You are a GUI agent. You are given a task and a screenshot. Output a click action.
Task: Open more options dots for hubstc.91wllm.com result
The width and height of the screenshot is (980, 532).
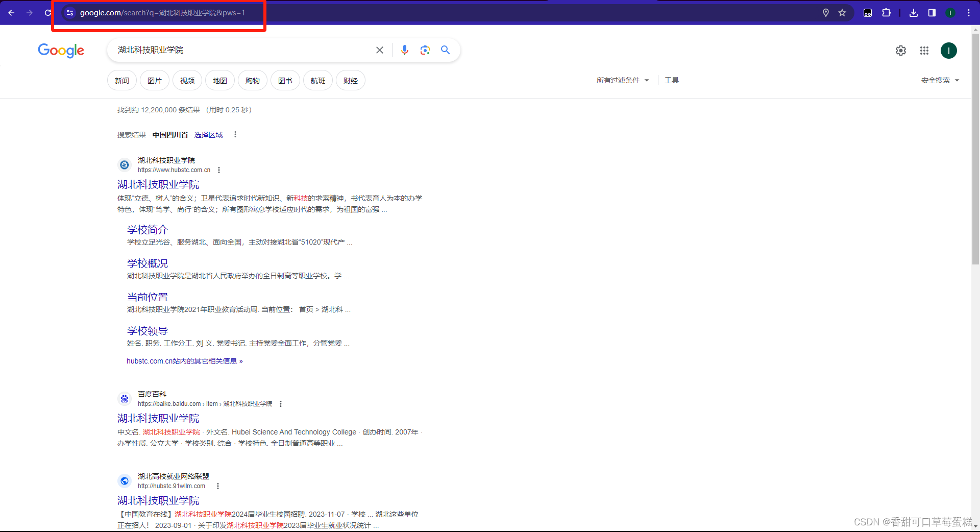tap(218, 486)
